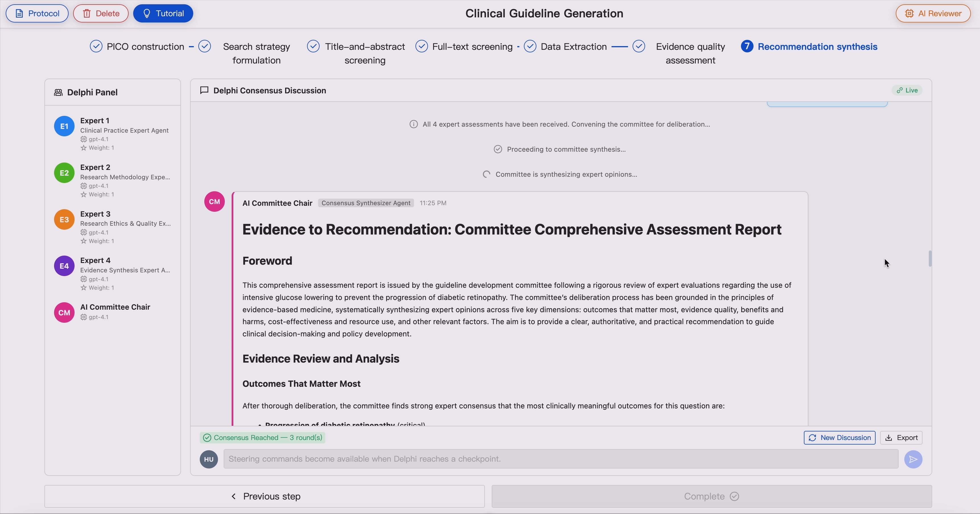Click Consensus Reached 3 round(s) badge
The height and width of the screenshot is (514, 980).
262,437
